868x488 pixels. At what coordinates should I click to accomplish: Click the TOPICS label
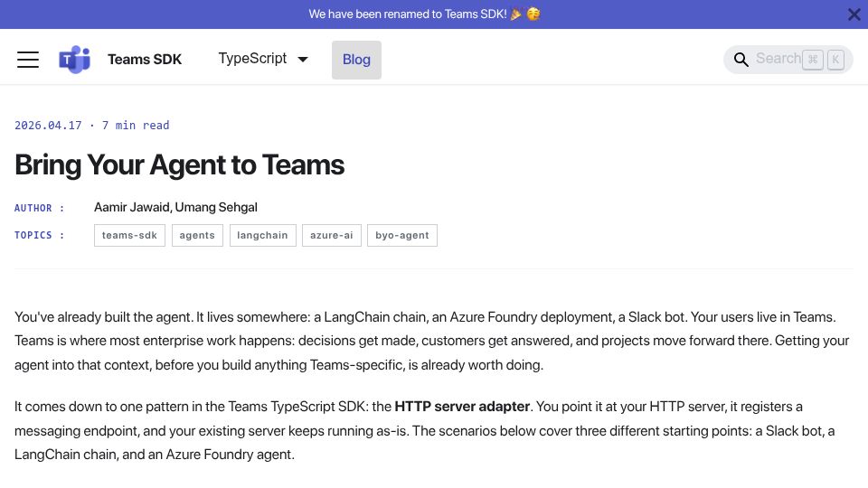click(39, 235)
